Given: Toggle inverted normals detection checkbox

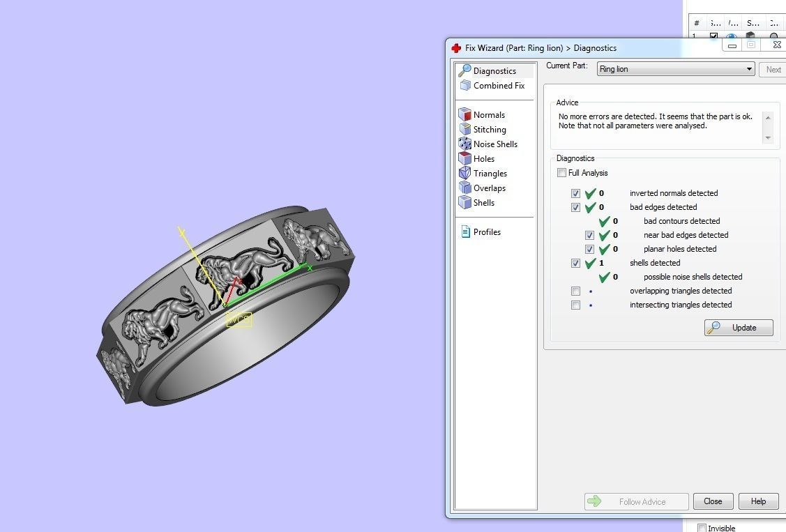Looking at the screenshot, I should click(575, 193).
